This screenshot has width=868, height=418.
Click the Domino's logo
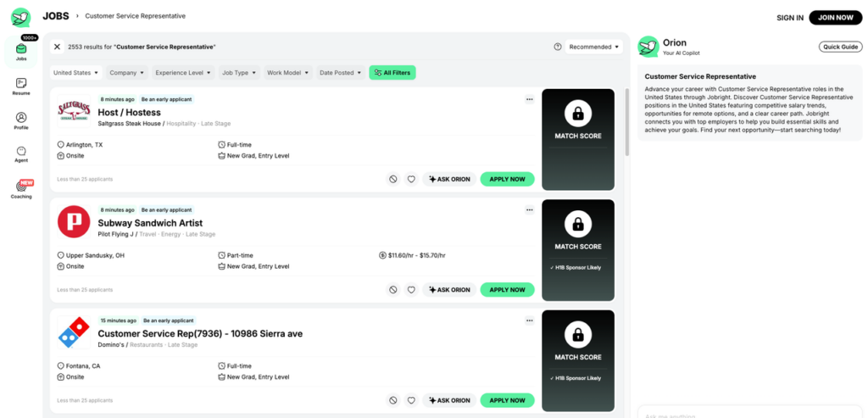point(74,332)
